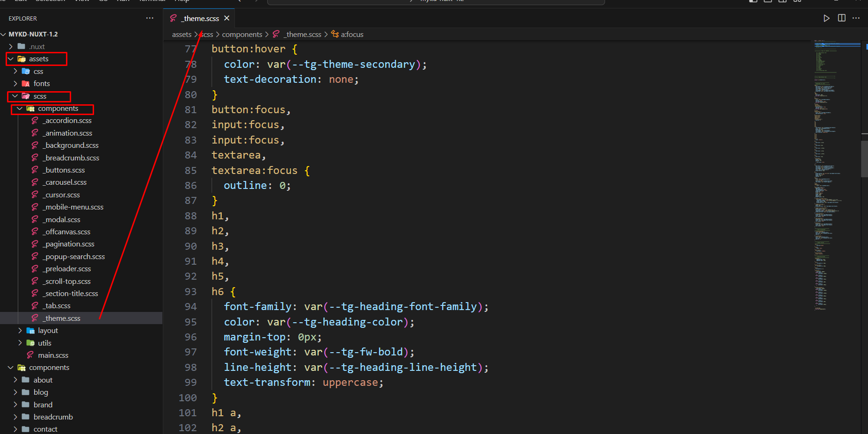This screenshot has width=868, height=434.
Task: Click the Run play icon in editor toolbar
Action: (826, 18)
